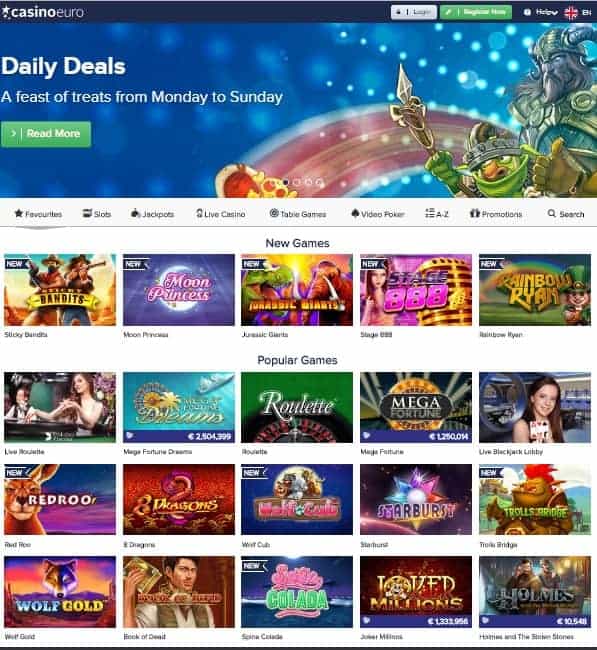597x650 pixels.
Task: Select the Jackpots icon in the nav bar
Action: point(136,213)
